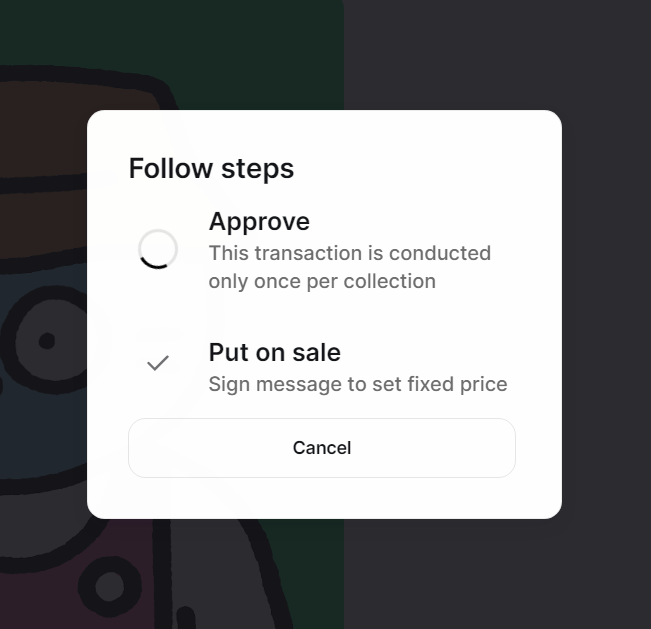Screen dimensions: 651x629
Task: Select the Approve step heading
Action: tap(259, 222)
